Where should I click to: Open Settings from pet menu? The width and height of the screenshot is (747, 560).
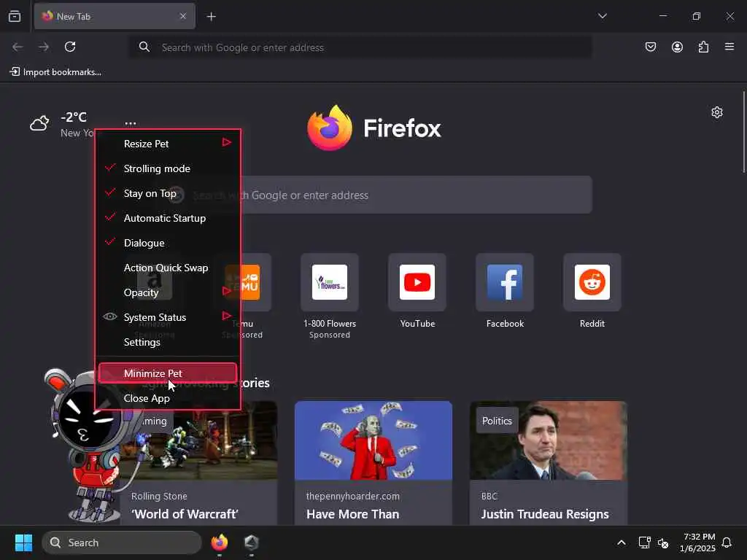pyautogui.click(x=168, y=341)
